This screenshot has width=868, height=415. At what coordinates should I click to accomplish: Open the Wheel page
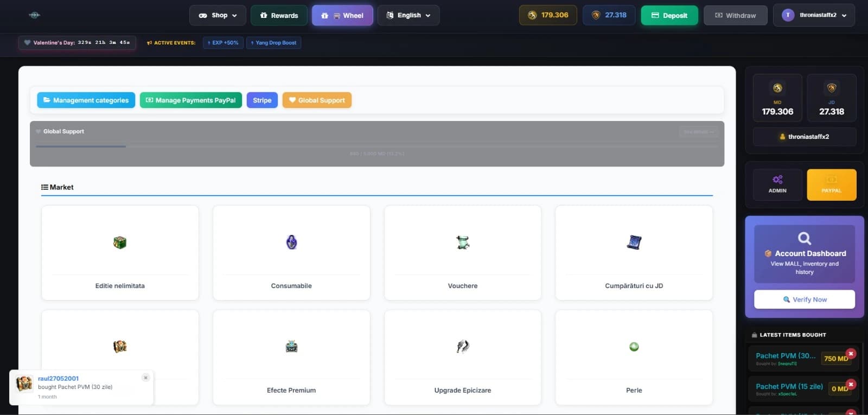(342, 15)
